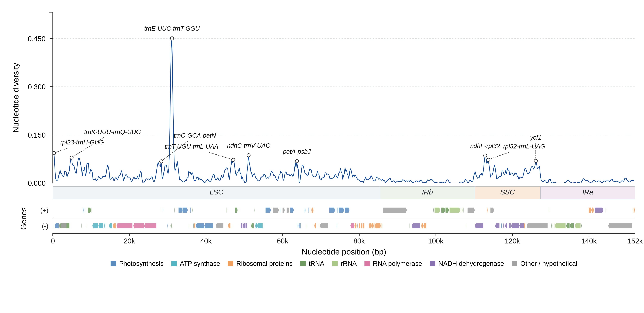
Task: Select the ycf1 peak marker circle
Action: click(536, 161)
